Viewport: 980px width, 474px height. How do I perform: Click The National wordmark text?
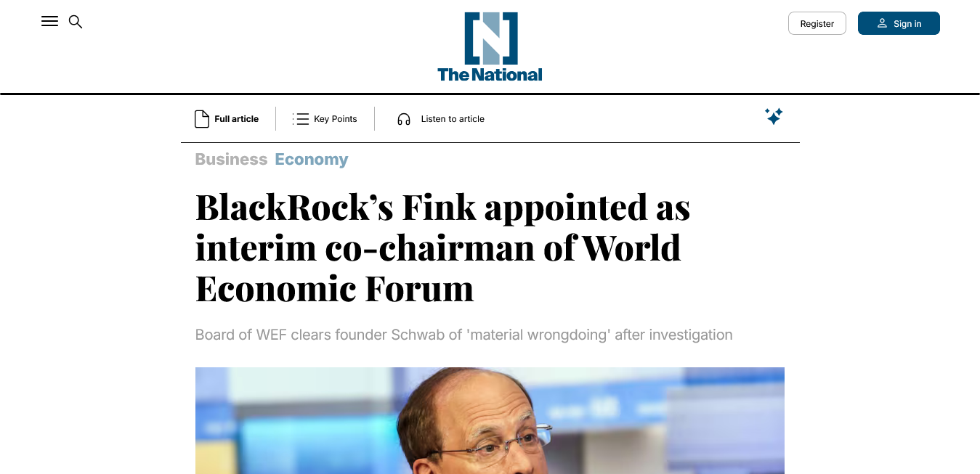pos(490,74)
